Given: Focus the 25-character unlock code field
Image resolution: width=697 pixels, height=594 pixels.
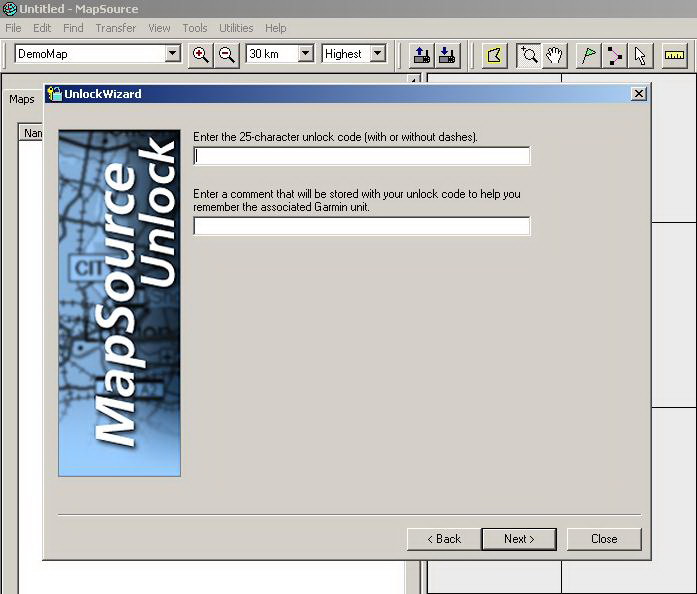Looking at the screenshot, I should pos(362,156).
